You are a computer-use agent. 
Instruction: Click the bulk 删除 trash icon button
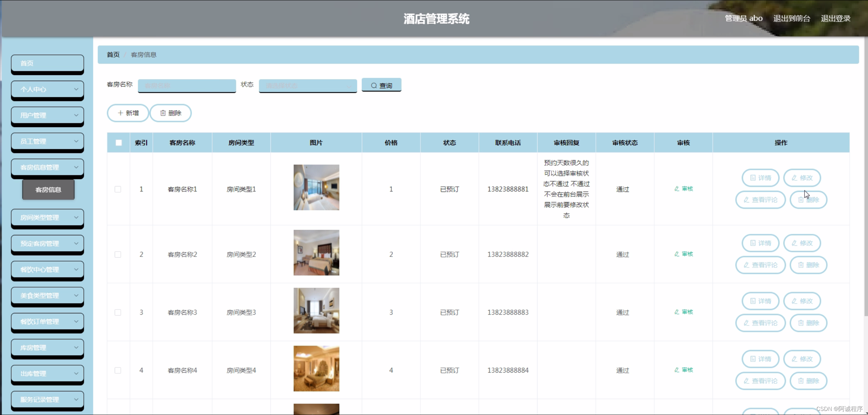pos(171,113)
